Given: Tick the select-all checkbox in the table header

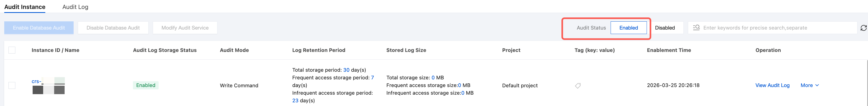Looking at the screenshot, I should click(12, 50).
